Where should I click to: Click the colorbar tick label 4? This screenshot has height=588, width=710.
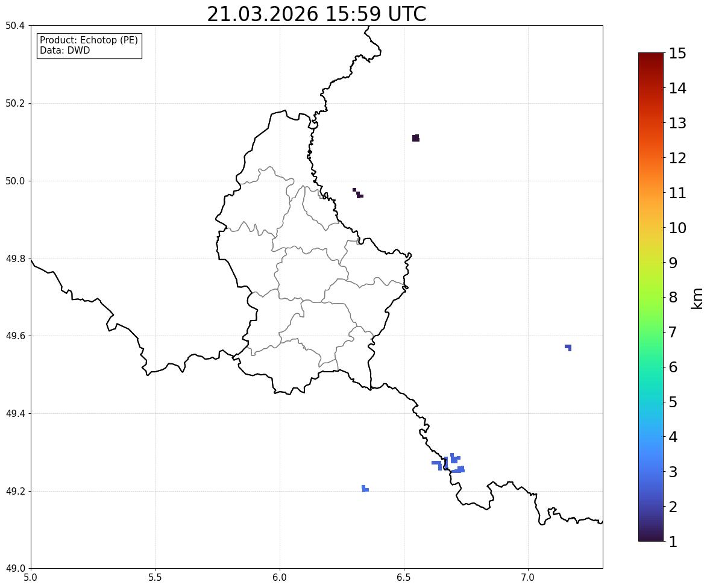coord(673,437)
